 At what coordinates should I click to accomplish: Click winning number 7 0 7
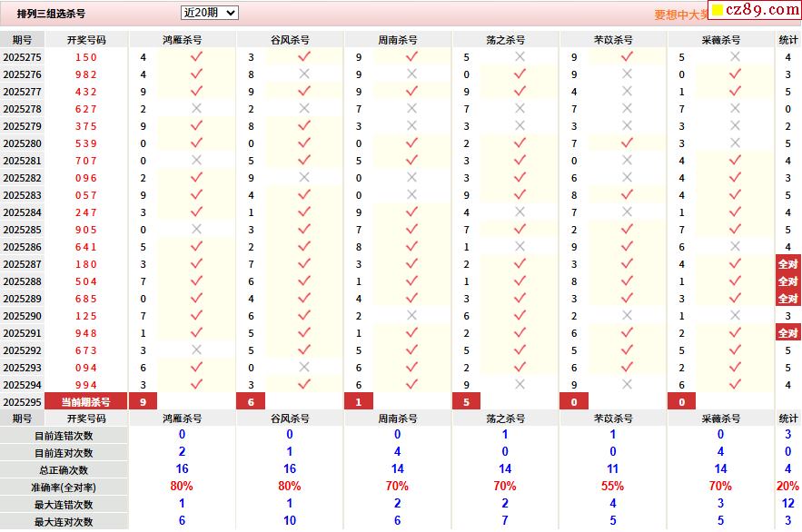point(86,161)
